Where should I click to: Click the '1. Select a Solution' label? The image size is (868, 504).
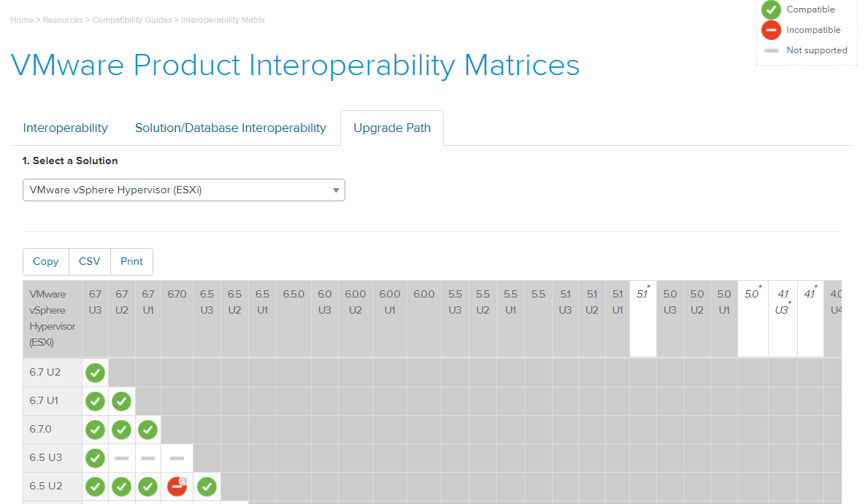70,161
